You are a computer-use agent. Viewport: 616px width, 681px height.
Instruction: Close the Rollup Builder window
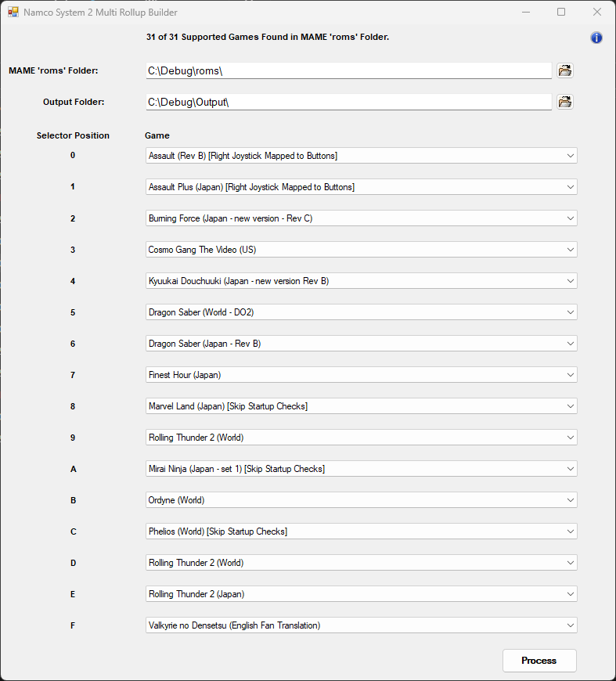[597, 12]
